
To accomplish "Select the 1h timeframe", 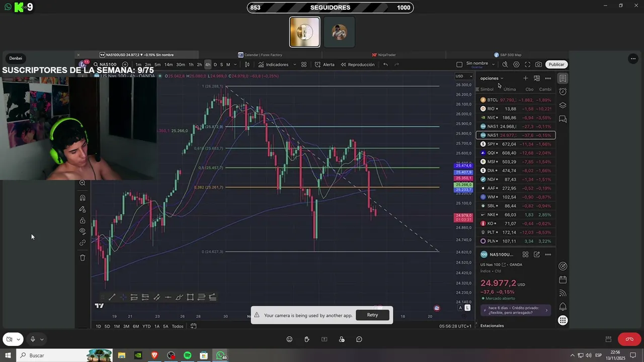I will [x=191, y=64].
